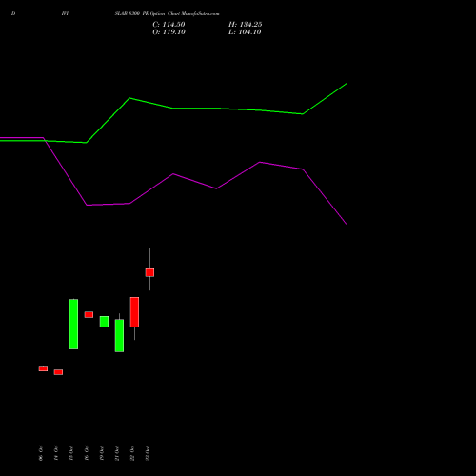476x476 pixels.
Task: Click the 14 Oct date axis label
Action: [x=56, y=453]
